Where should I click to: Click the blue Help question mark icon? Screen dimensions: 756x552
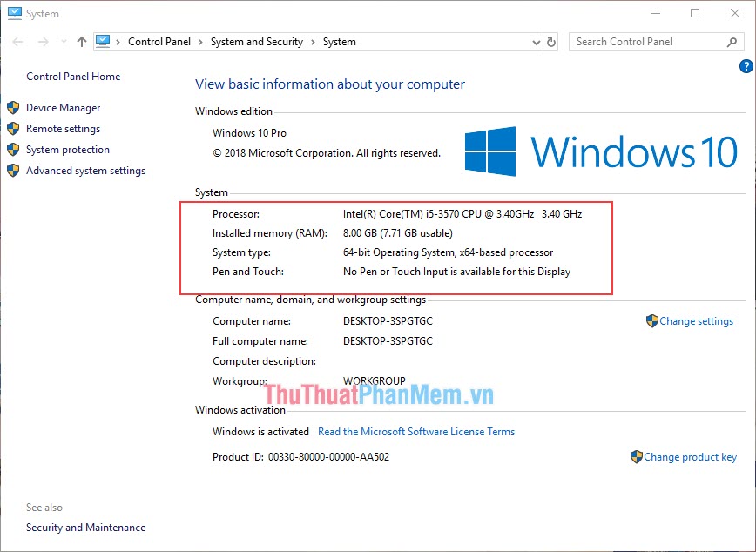[x=746, y=65]
